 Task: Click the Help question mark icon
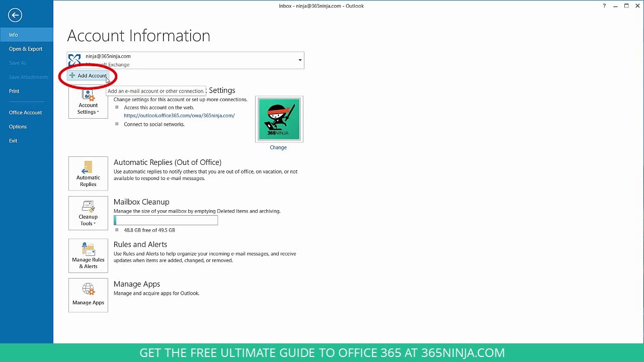[x=604, y=6]
